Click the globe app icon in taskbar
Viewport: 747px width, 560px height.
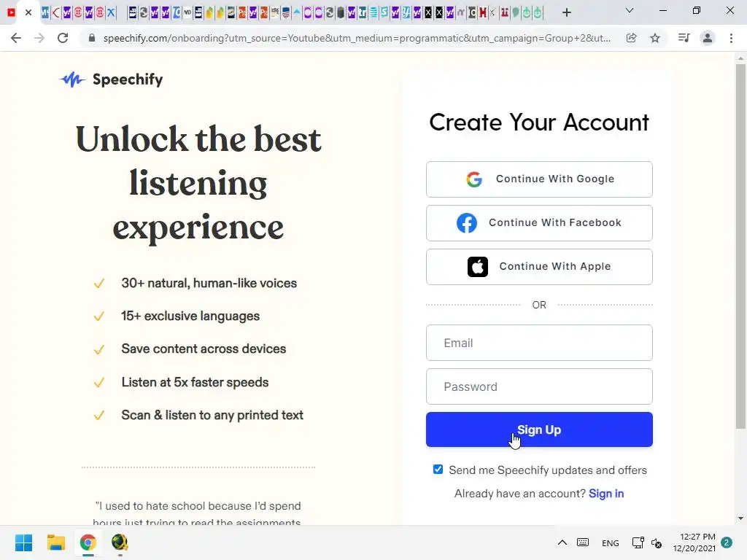[x=120, y=542]
